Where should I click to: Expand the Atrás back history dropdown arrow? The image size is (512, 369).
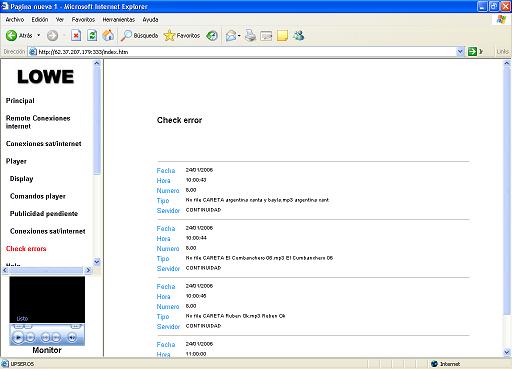click(x=39, y=35)
